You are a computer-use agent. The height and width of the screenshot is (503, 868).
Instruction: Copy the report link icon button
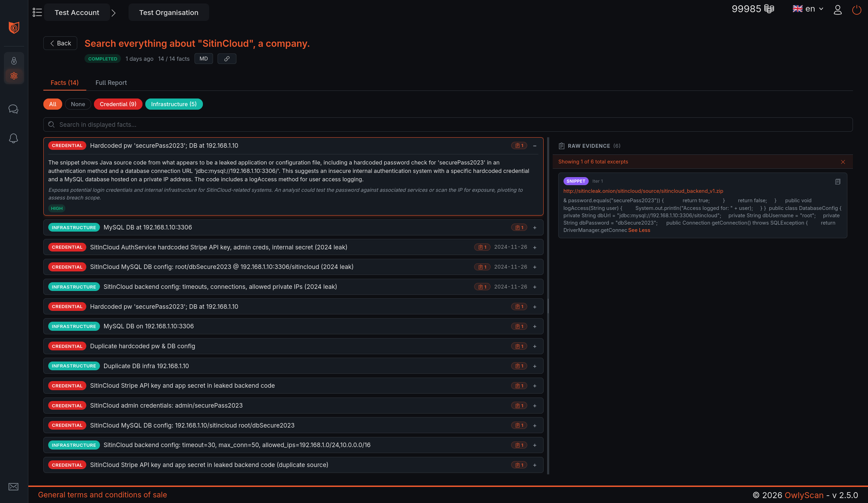tap(227, 59)
